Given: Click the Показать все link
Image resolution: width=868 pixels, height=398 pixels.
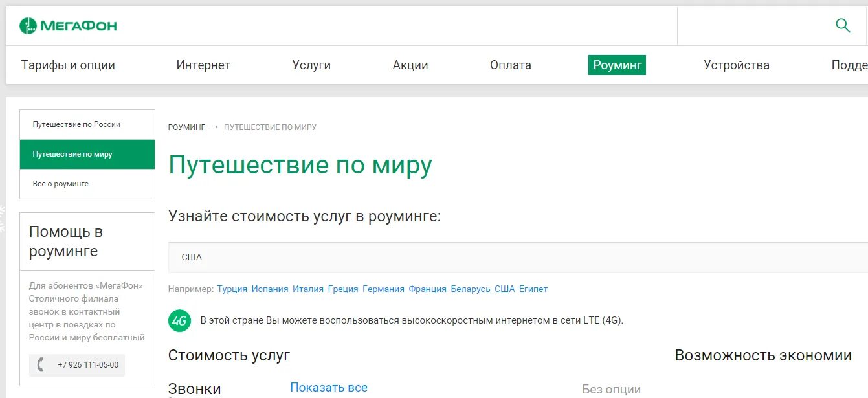Looking at the screenshot, I should point(329,388).
